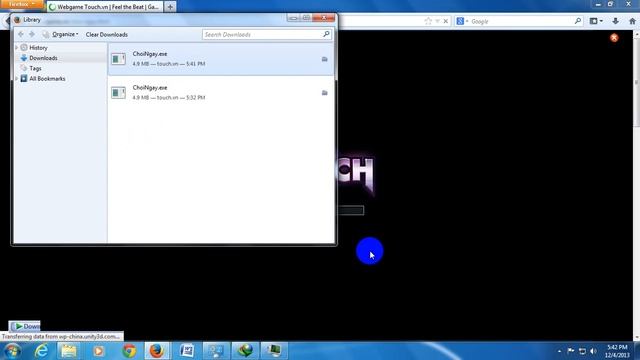Go forward in the Library window
The height and width of the screenshot is (360, 640).
(x=32, y=34)
